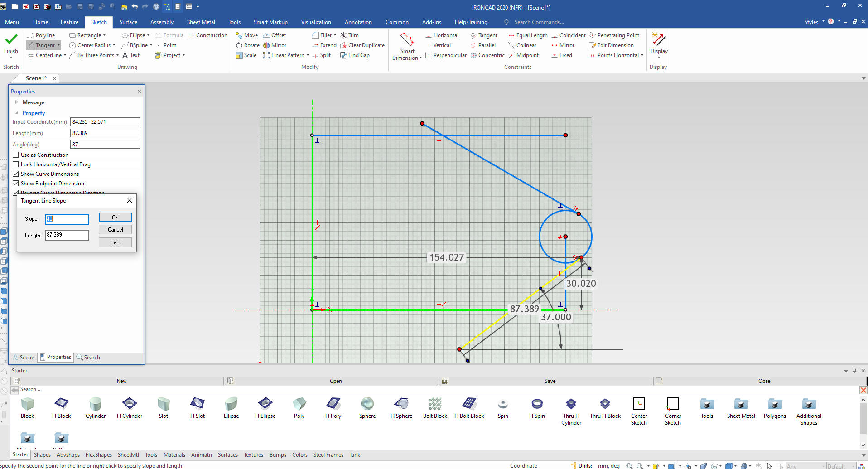Click the Slope input field
The height and width of the screenshot is (469, 868).
[67, 219]
